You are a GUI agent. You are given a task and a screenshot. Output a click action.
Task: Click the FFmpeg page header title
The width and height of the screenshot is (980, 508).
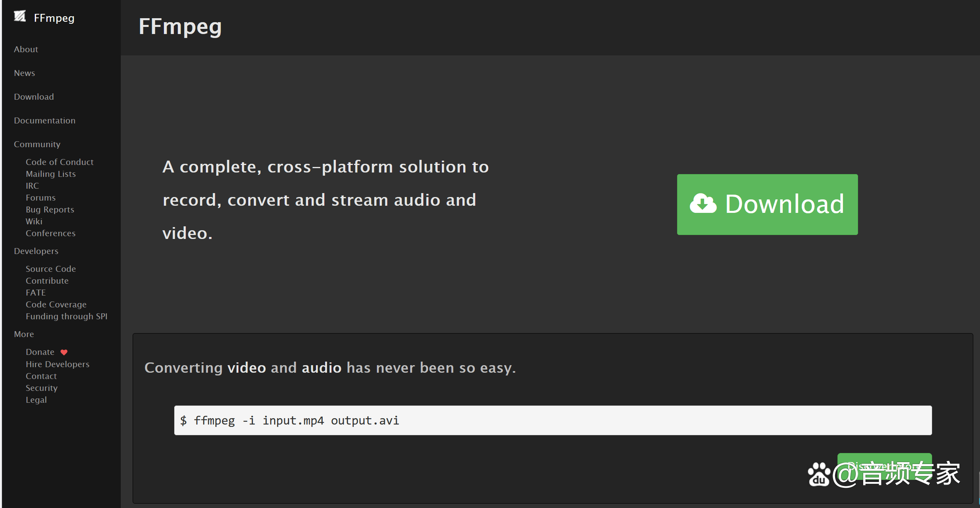click(180, 27)
